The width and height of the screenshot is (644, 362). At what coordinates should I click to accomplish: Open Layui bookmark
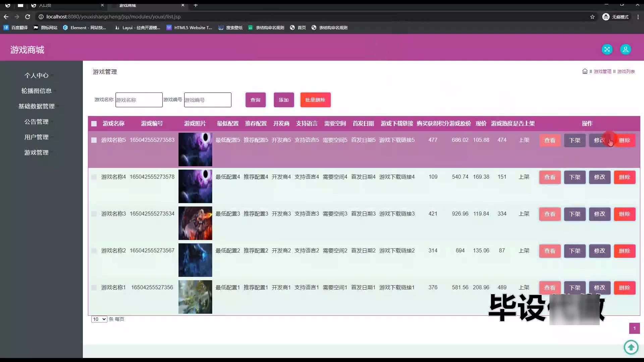coord(138,27)
